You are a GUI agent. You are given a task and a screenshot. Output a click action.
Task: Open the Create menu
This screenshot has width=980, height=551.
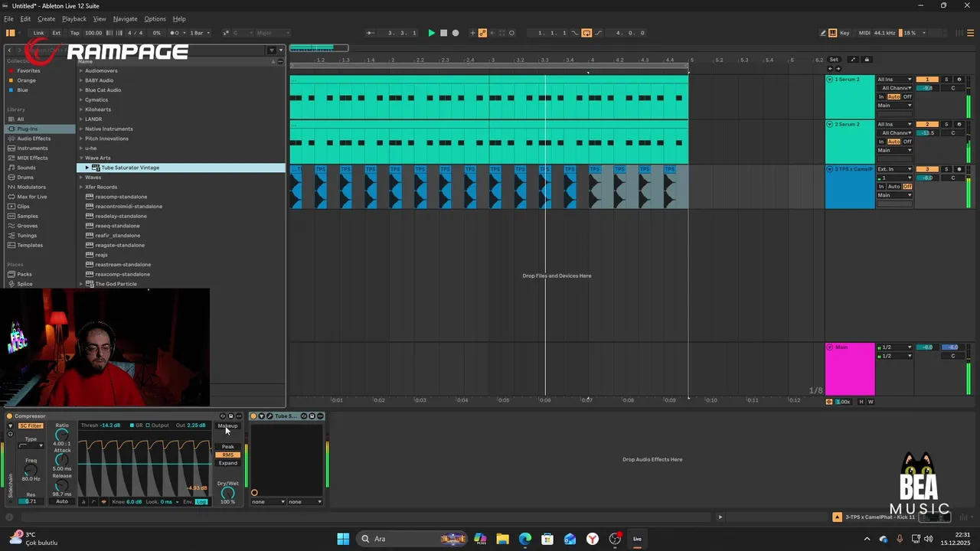click(46, 18)
